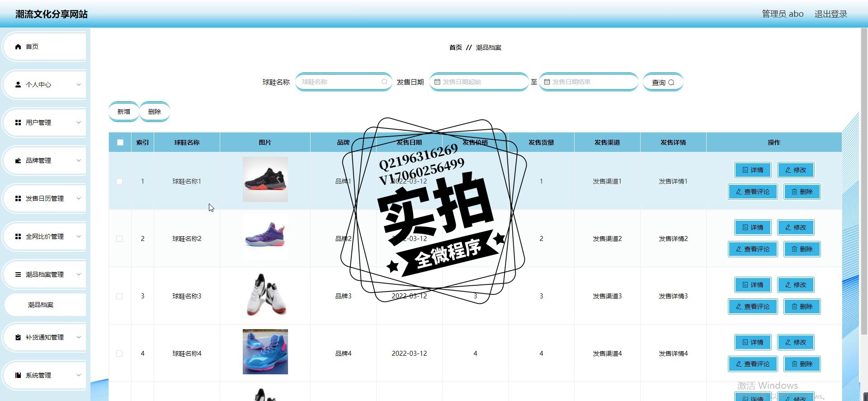Click the page vertical scrollbar
This screenshot has height=401, width=868.
864,181
